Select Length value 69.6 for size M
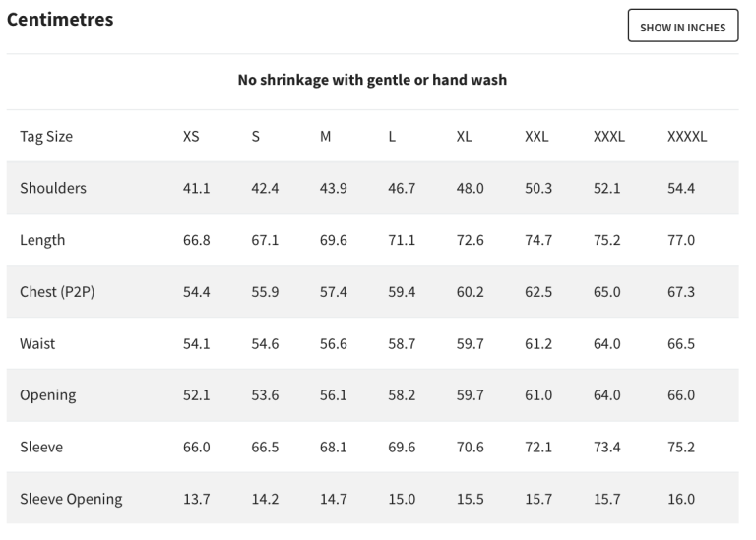This screenshot has width=756, height=540. [333, 240]
